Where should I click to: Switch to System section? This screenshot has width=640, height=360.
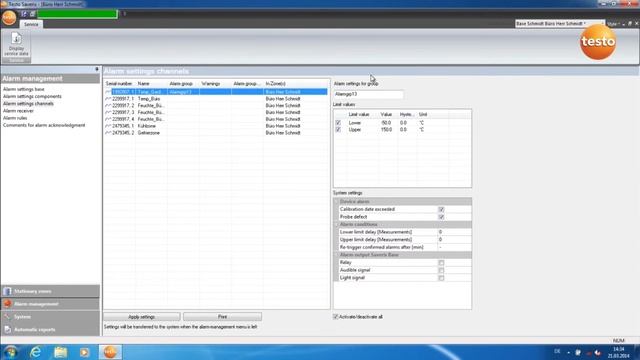(x=50, y=317)
